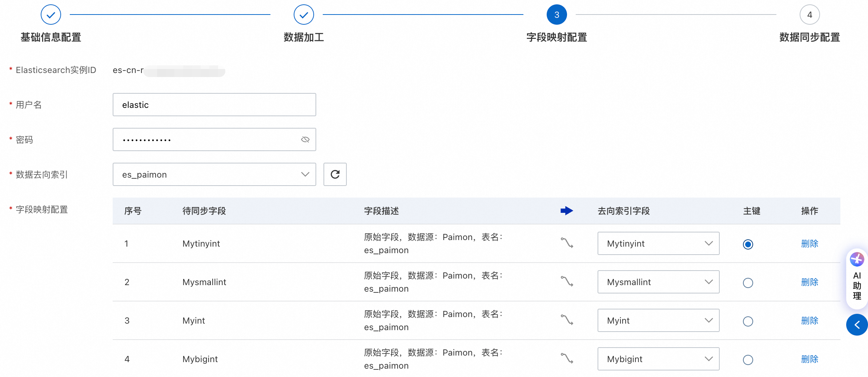Image resolution: width=868 pixels, height=377 pixels.
Task: Delete the Mytinyint mapping row
Action: (810, 243)
